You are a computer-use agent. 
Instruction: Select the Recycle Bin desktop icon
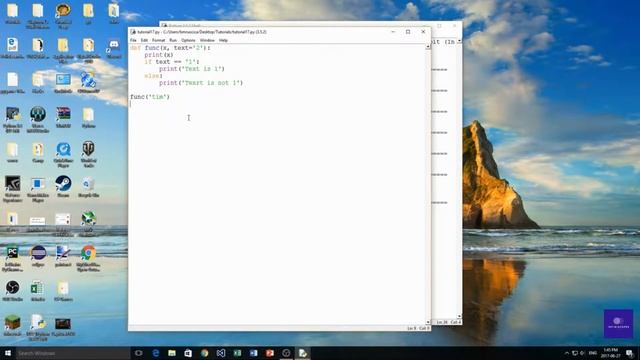tap(88, 187)
